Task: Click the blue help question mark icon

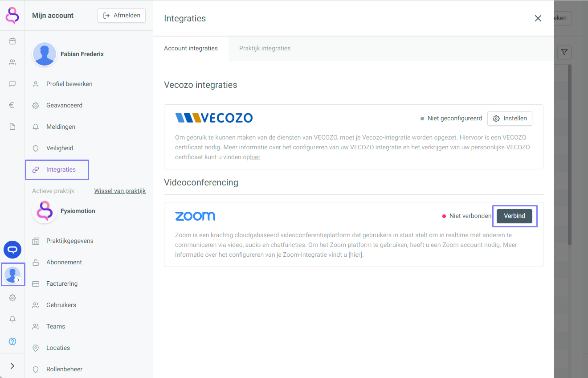Action: [x=12, y=341]
